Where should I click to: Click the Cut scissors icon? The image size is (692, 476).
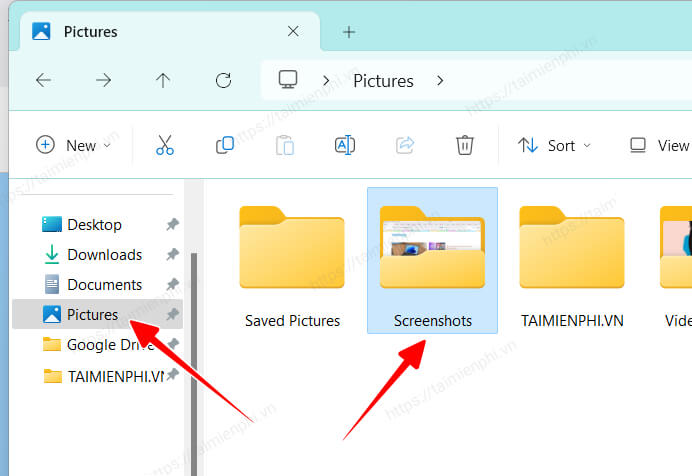click(165, 145)
